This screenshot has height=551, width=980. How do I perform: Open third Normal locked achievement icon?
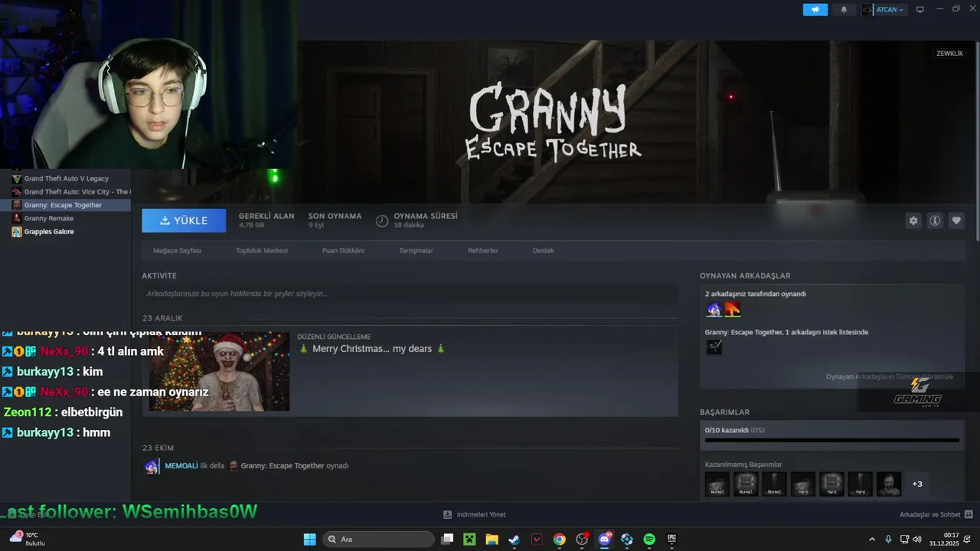[774, 484]
